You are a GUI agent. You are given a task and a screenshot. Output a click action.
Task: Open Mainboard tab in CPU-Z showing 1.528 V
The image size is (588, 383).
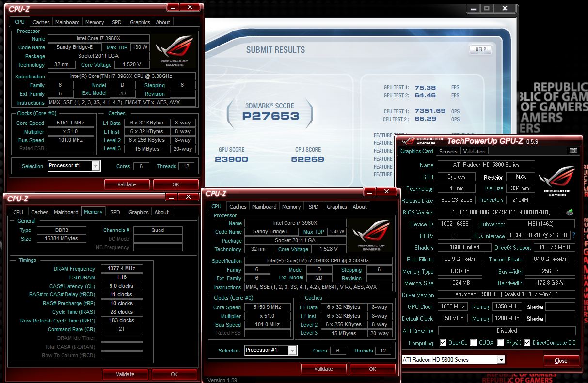click(x=264, y=207)
